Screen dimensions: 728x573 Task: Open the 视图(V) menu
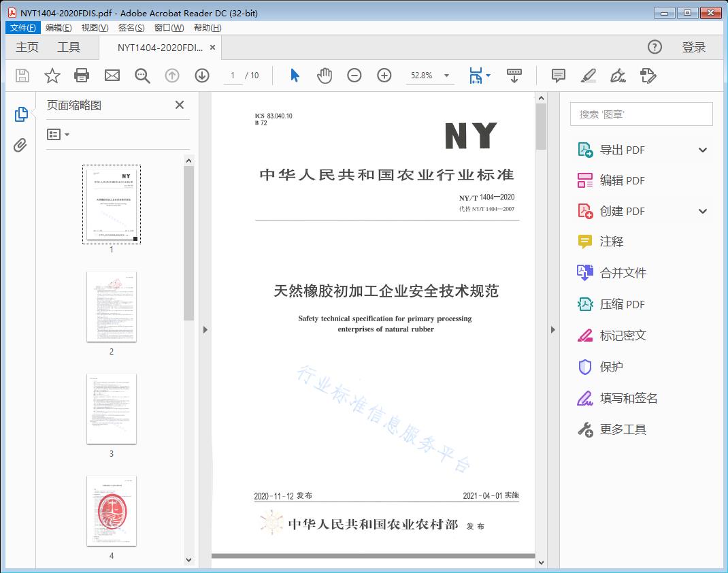point(95,28)
